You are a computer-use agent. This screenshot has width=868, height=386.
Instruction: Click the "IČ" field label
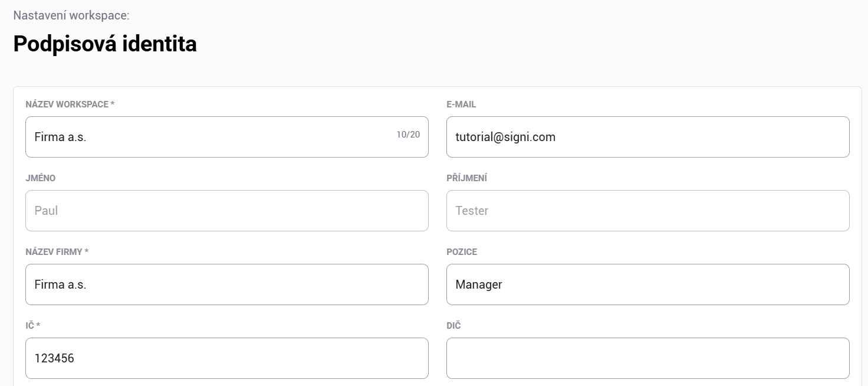(x=30, y=326)
